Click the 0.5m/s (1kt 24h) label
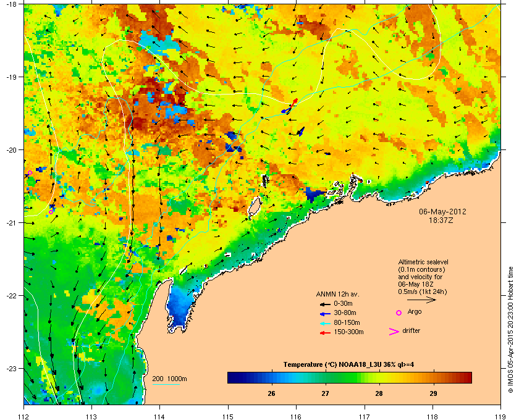 tap(423, 292)
